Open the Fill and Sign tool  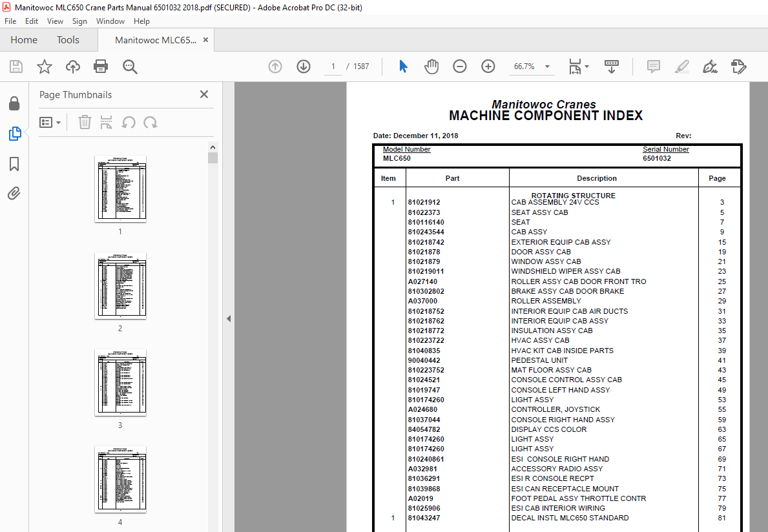(x=711, y=66)
